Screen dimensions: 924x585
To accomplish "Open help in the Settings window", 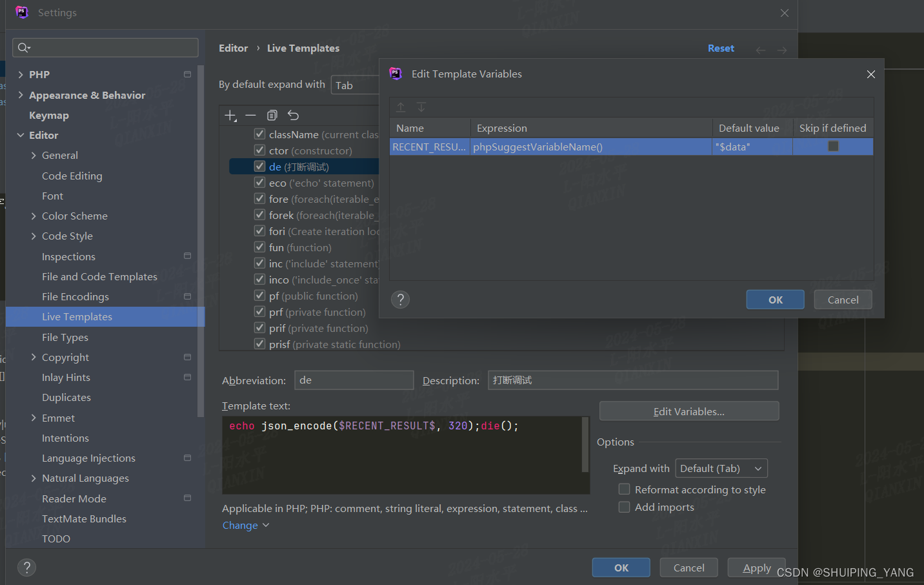I will pos(26,568).
